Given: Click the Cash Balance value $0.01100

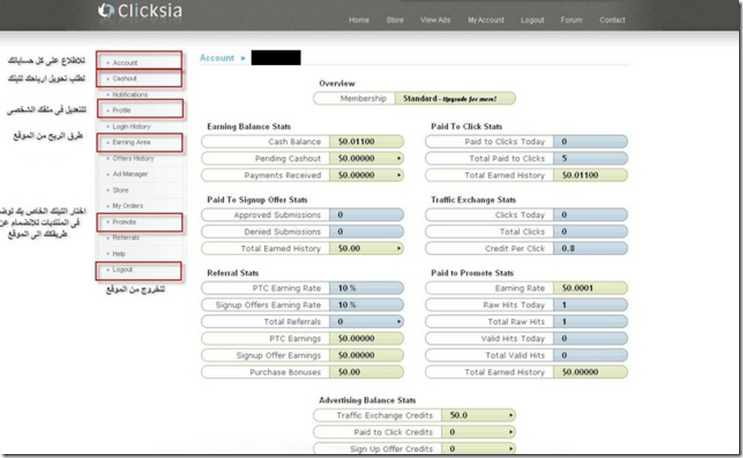Looking at the screenshot, I should tap(356, 142).
